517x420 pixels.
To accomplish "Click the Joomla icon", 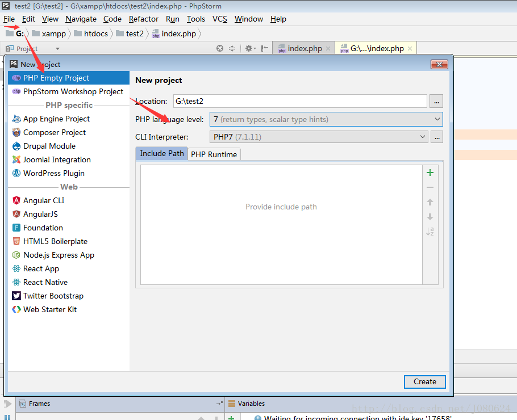I will point(16,159).
